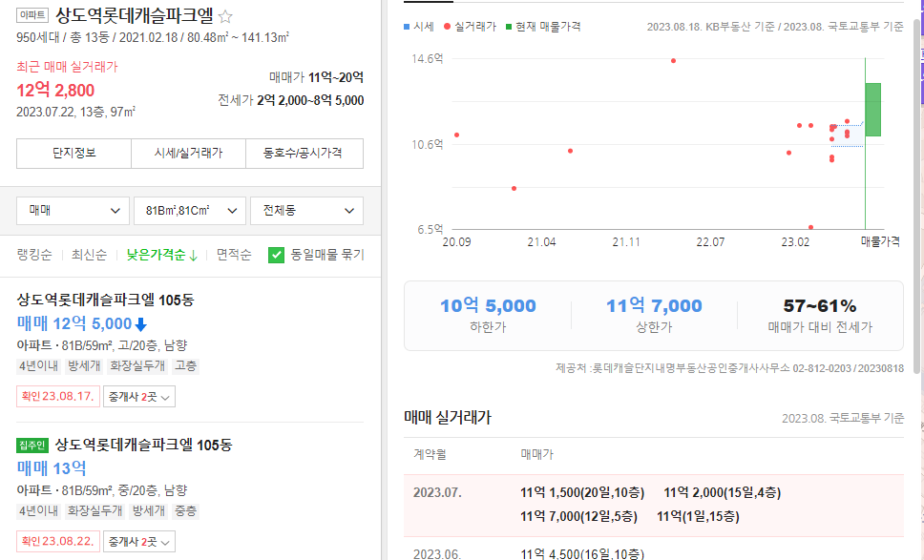The height and width of the screenshot is (560, 924).
Task: Open the 동호수/공시가격 tab
Action: [304, 154]
